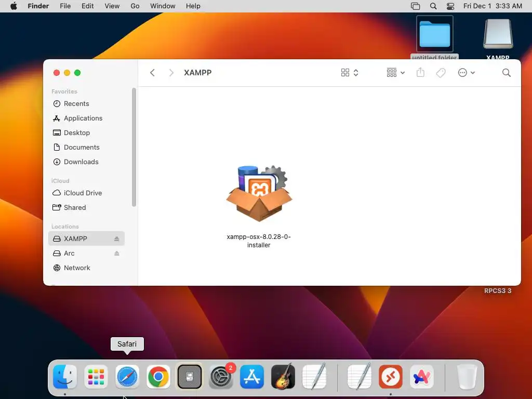Open the orange remote desktop app in Dock

coord(391,377)
